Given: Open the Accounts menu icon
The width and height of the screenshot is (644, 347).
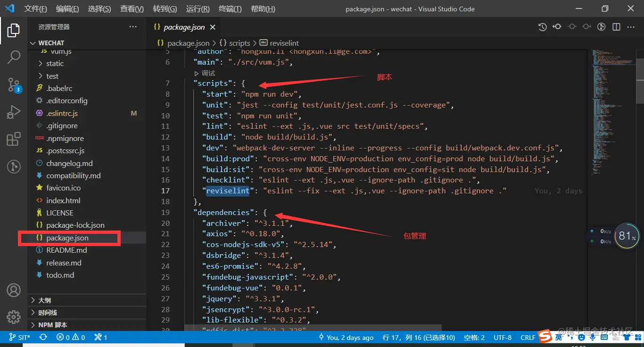Looking at the screenshot, I should pos(14,290).
